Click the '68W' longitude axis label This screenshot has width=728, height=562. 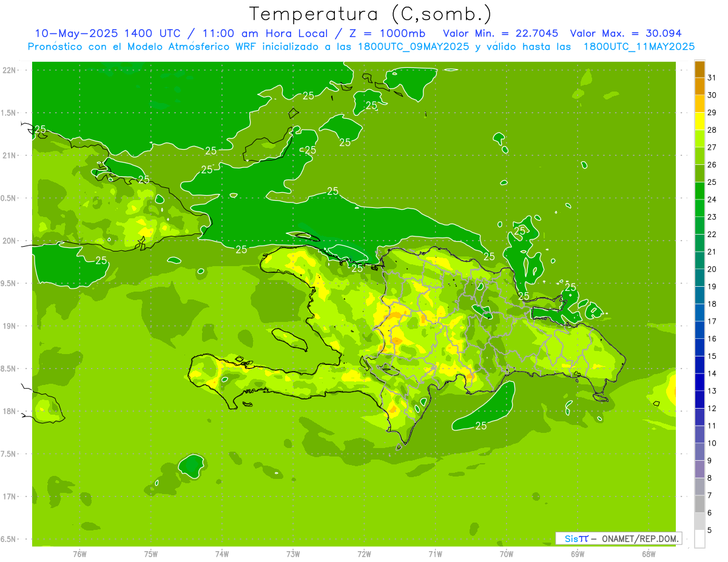click(x=649, y=554)
